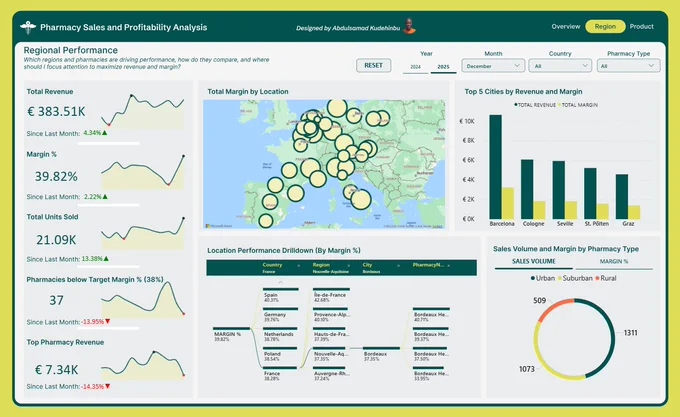Select the Poland node in drilldown tree

(281, 354)
